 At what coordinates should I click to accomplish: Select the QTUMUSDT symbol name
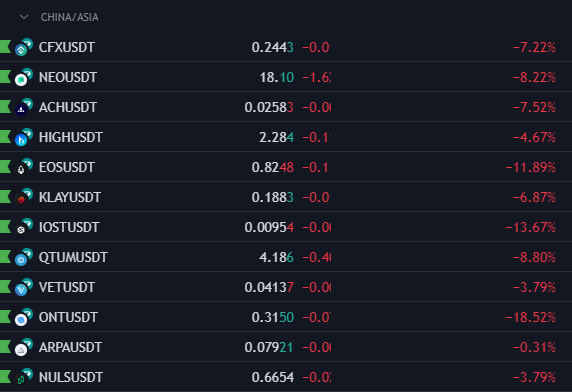click(x=73, y=257)
